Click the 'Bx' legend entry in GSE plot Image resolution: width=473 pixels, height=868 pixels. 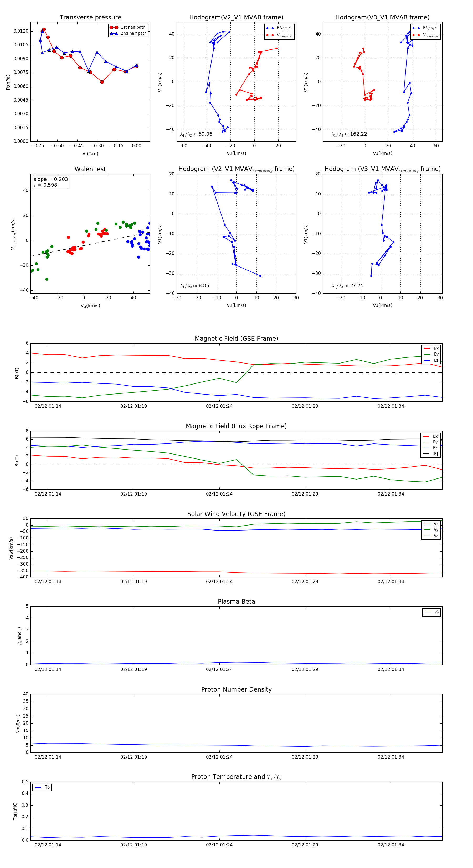[x=431, y=349]
